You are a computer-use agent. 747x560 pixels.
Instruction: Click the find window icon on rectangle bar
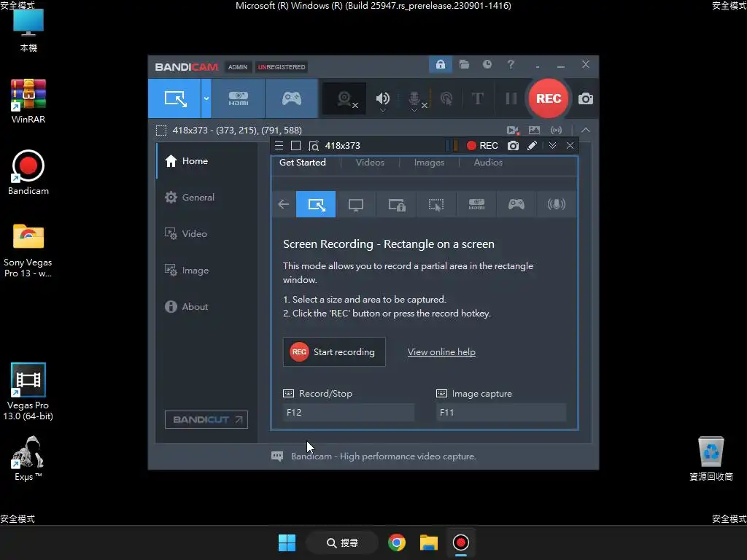click(314, 146)
